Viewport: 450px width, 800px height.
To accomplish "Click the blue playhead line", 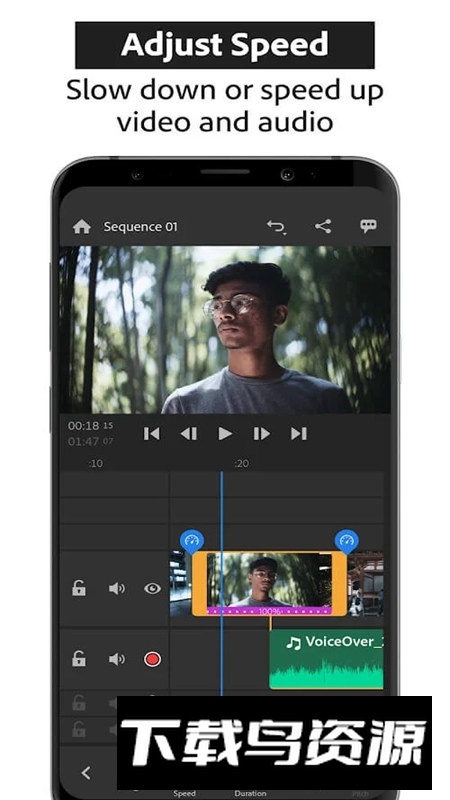I will (221, 582).
